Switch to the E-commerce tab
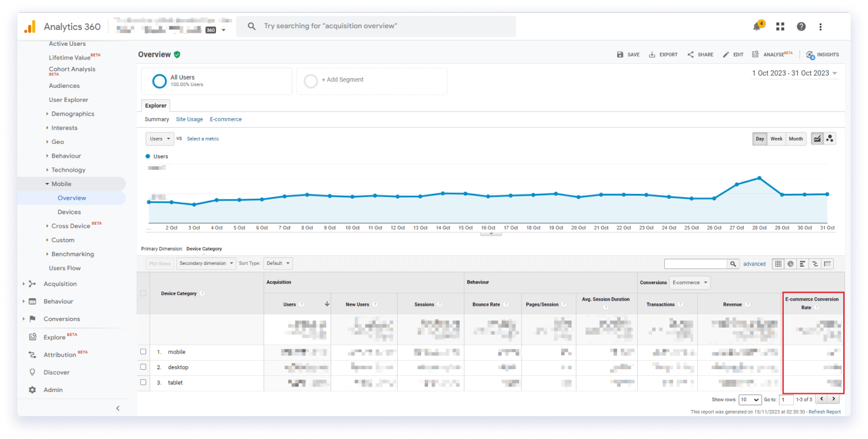This screenshot has height=439, width=868. coord(226,119)
